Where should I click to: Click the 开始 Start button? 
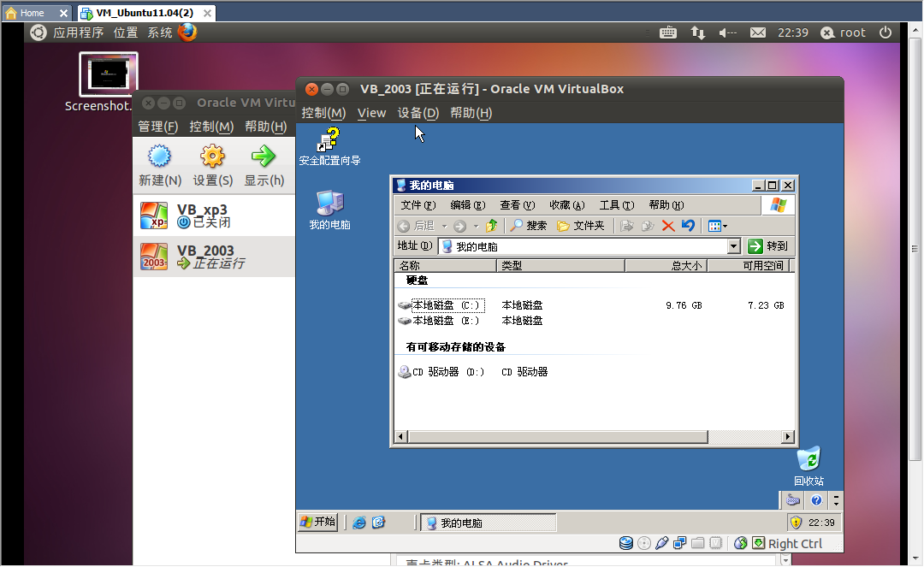317,523
